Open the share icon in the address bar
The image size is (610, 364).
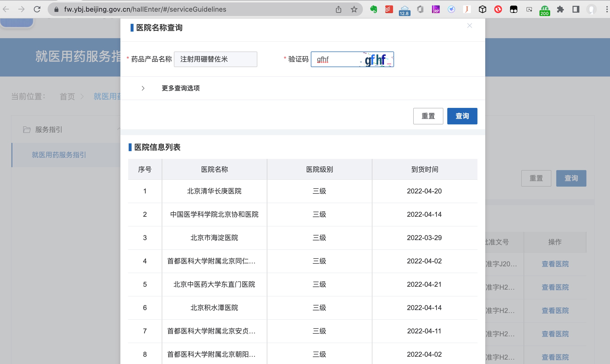[338, 9]
